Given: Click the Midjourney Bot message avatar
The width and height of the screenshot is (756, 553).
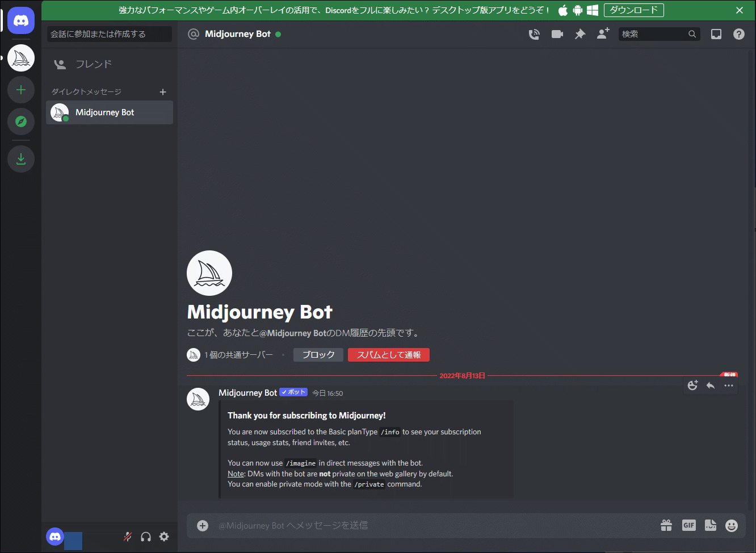Looking at the screenshot, I should pyautogui.click(x=198, y=399).
